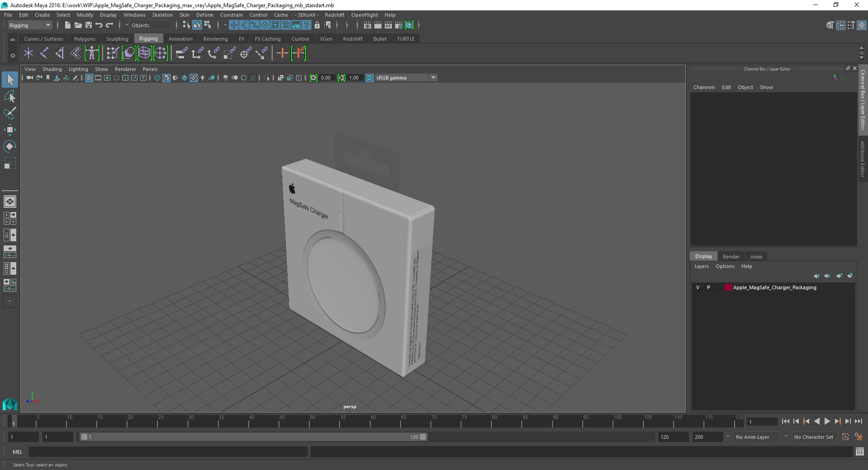Open the viewport Shading menu
The width and height of the screenshot is (868, 470).
coord(52,69)
